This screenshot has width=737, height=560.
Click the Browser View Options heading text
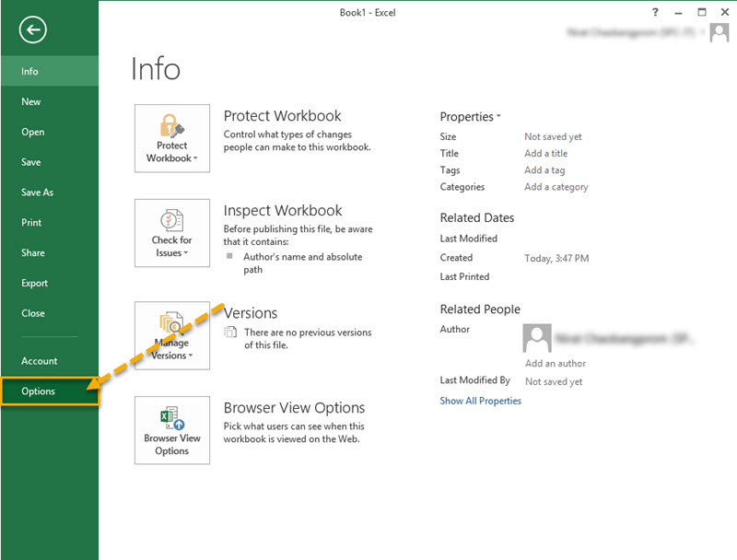[294, 408]
